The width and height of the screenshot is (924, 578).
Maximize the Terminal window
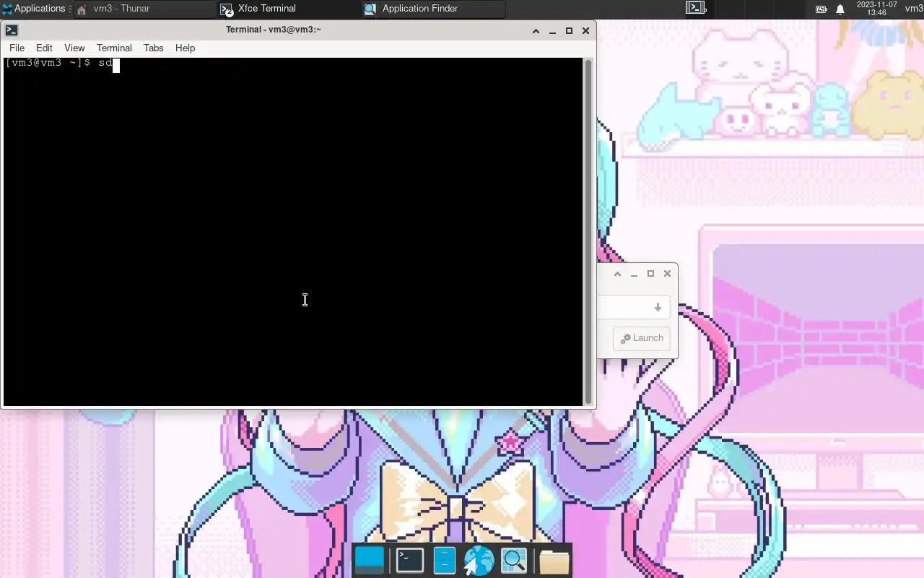(x=569, y=30)
